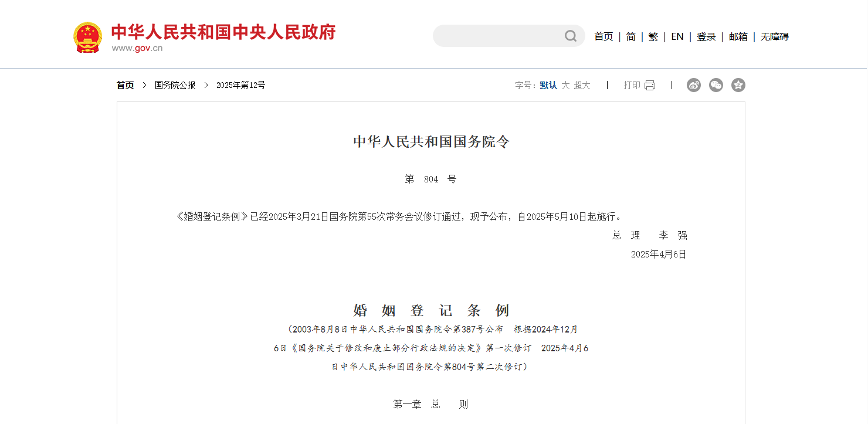This screenshot has height=424, width=868.
Task: Open the 登录 login link
Action: (706, 36)
